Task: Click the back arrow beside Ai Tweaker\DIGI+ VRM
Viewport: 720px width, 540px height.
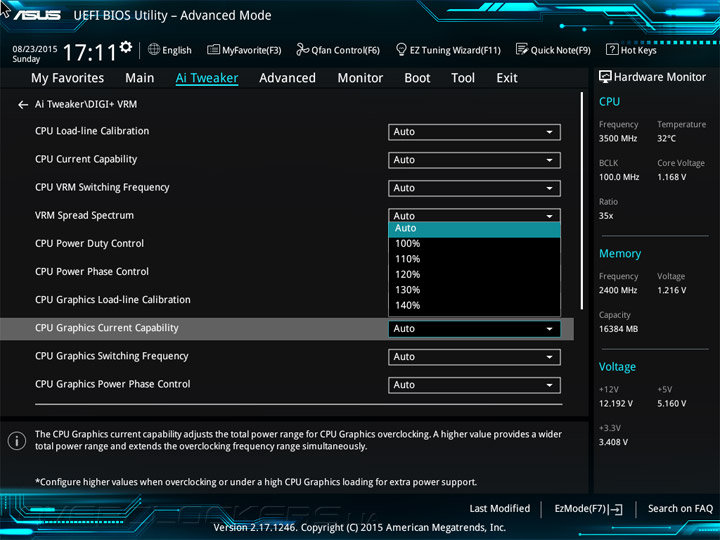Action: click(23, 104)
